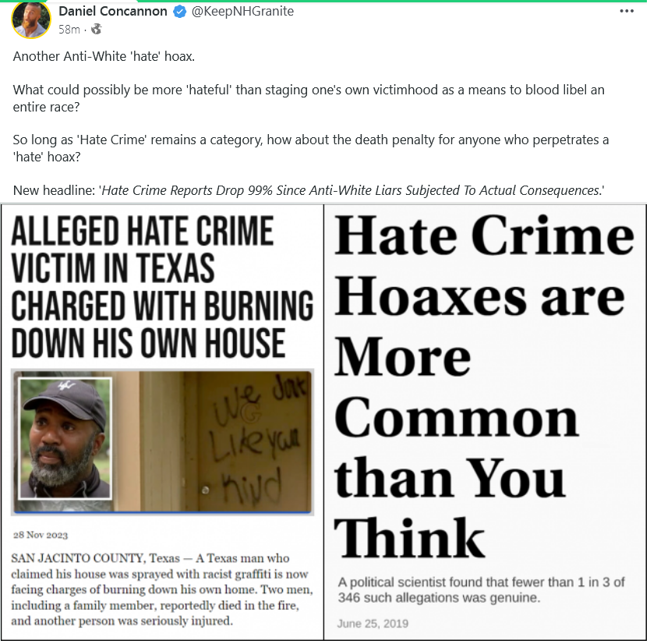Open the three-dot post options menu
Image resolution: width=650 pixels, height=644 pixels.
click(x=627, y=11)
